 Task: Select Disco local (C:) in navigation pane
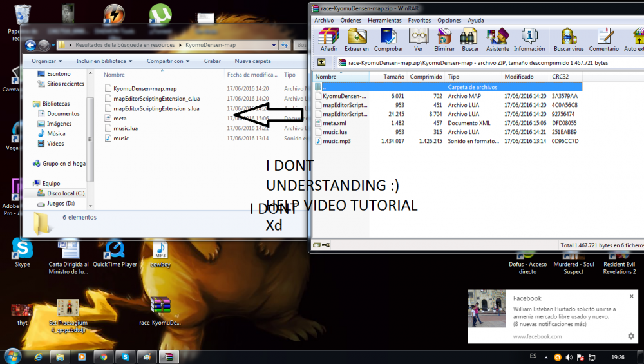(x=65, y=193)
